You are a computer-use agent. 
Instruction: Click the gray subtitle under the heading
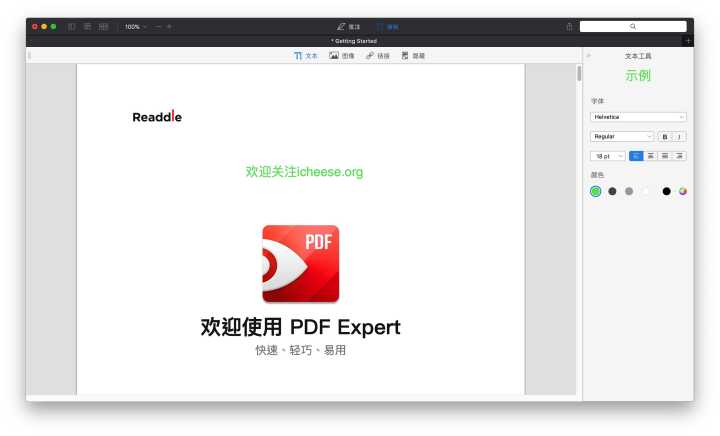301,350
